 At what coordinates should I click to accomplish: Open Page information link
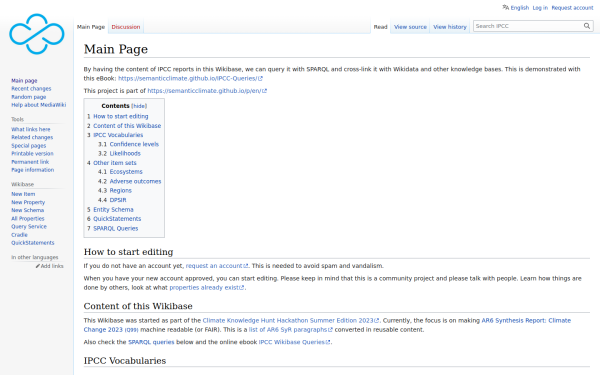click(33, 170)
